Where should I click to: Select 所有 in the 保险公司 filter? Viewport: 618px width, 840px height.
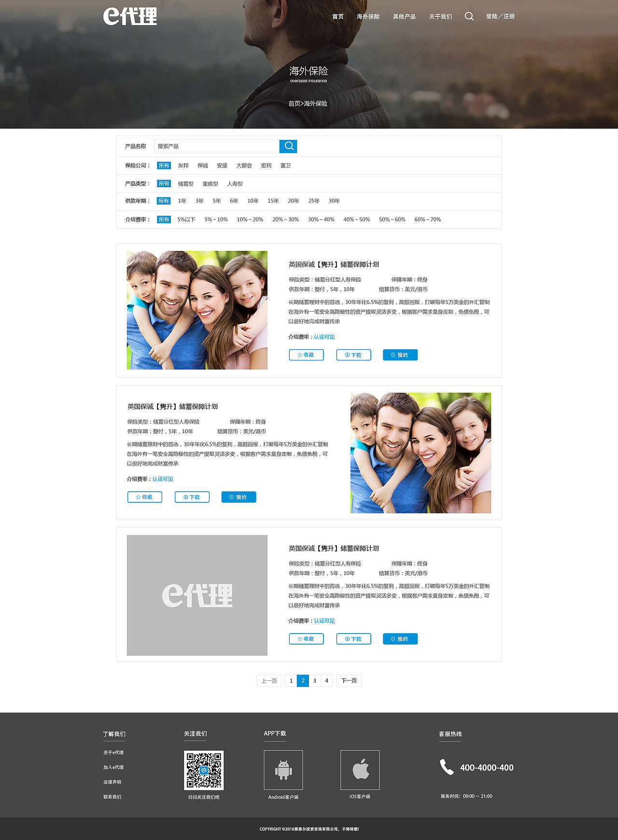tap(164, 165)
